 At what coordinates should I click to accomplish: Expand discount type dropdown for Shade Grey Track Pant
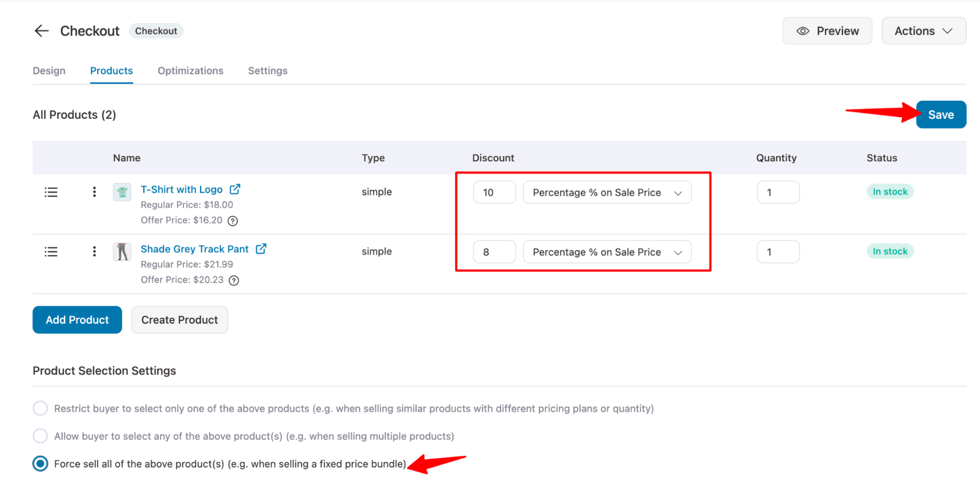pyautogui.click(x=607, y=252)
